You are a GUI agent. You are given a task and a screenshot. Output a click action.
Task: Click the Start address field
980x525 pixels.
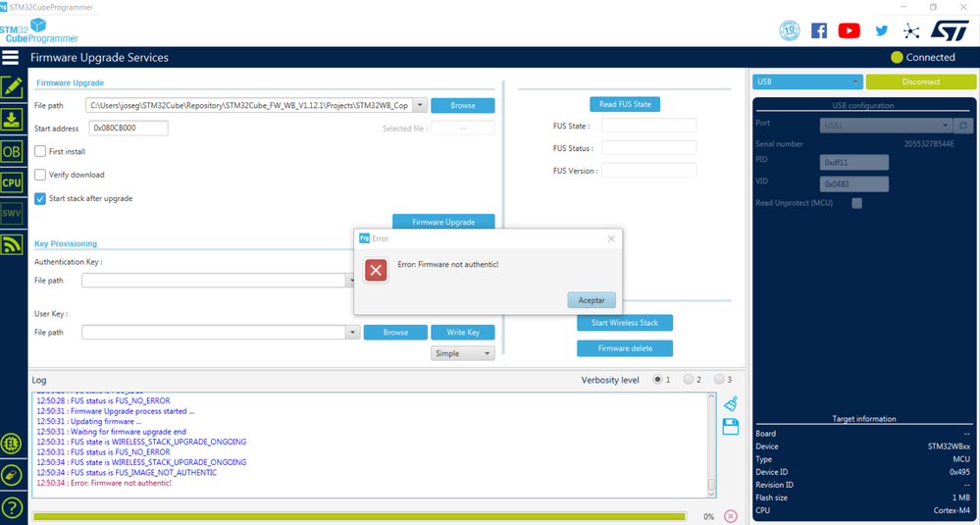pos(129,129)
